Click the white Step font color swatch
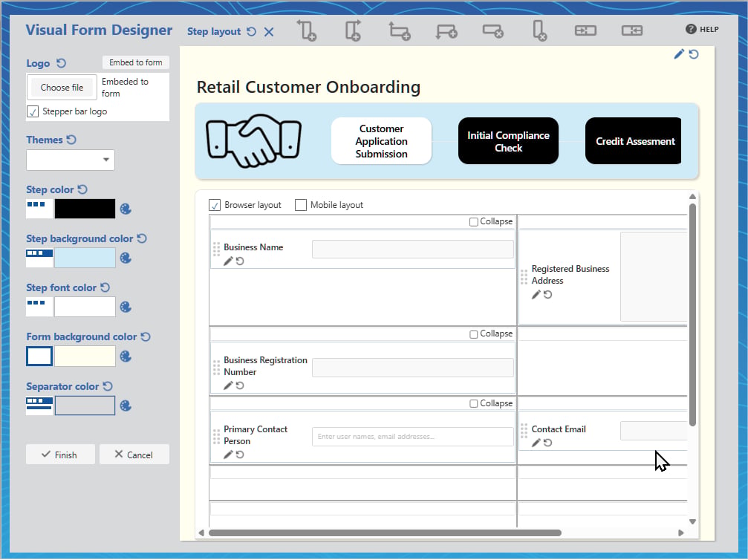748x560 pixels. point(85,307)
